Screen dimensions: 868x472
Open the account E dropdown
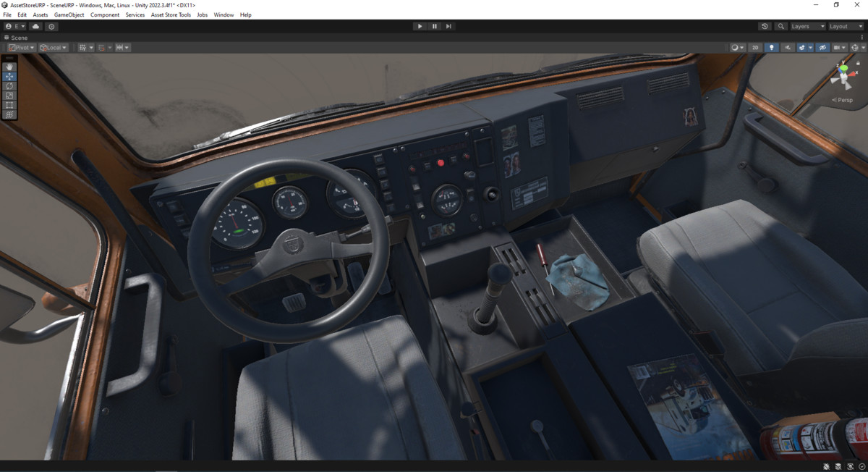[14, 26]
